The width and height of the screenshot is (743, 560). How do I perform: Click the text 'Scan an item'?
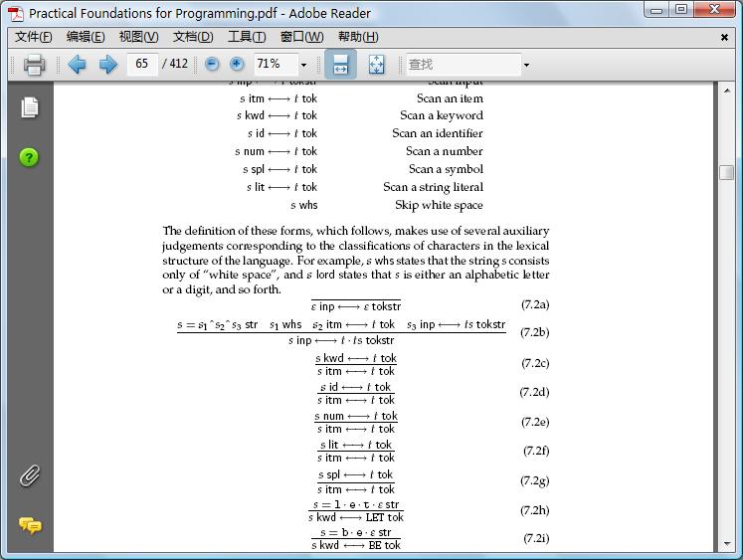click(450, 98)
